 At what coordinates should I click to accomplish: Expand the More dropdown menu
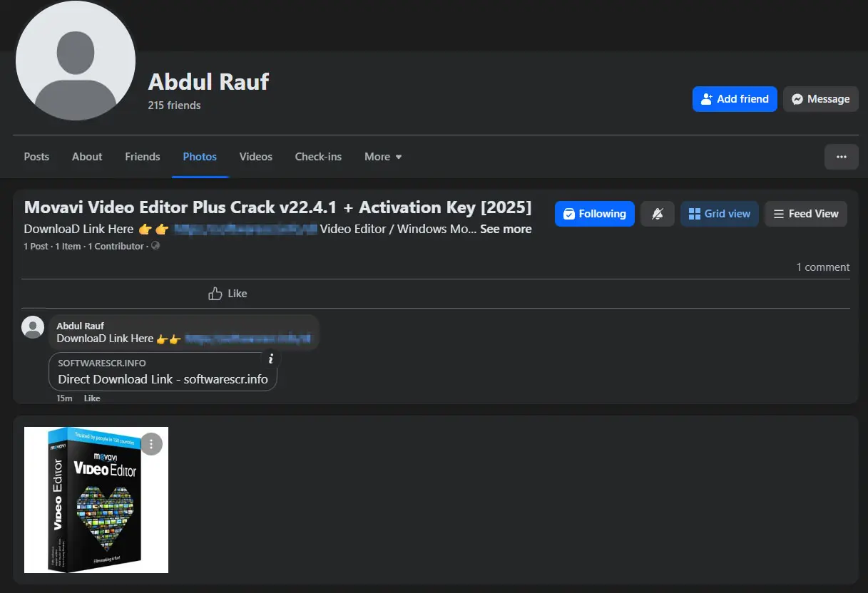tap(383, 157)
